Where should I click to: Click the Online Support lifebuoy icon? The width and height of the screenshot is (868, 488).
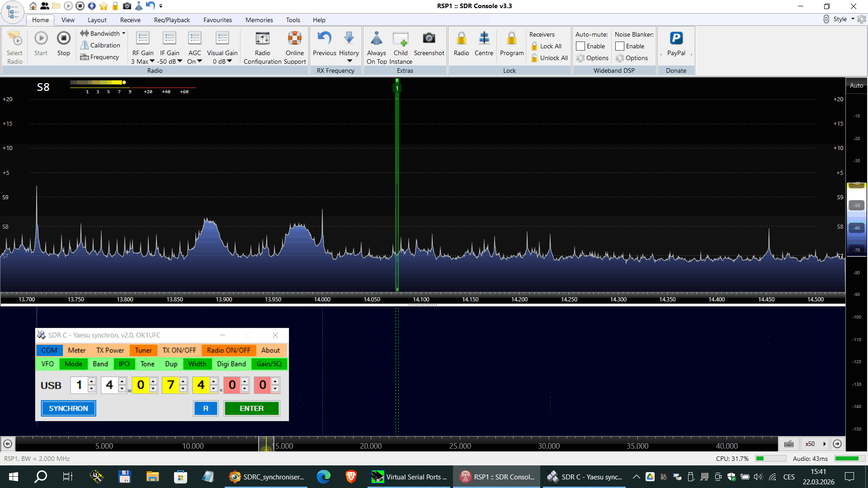(x=295, y=39)
